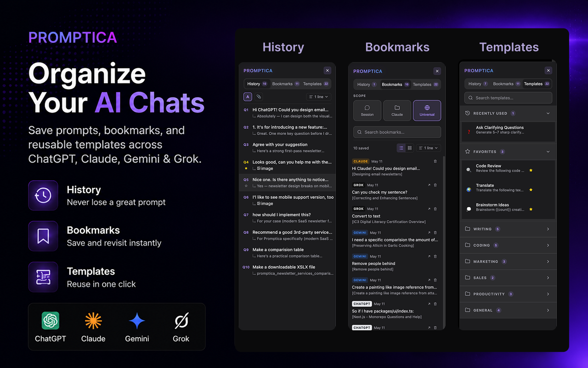
Task: Close the Templates panel
Action: pos(548,70)
